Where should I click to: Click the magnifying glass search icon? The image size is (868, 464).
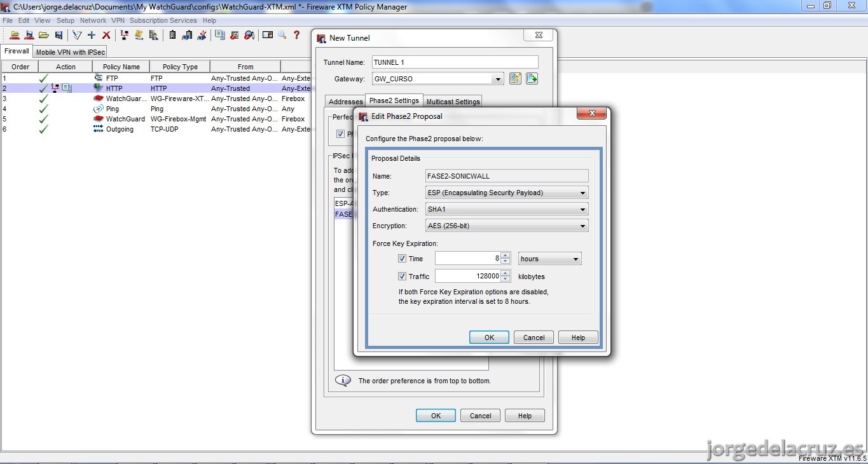[x=282, y=35]
